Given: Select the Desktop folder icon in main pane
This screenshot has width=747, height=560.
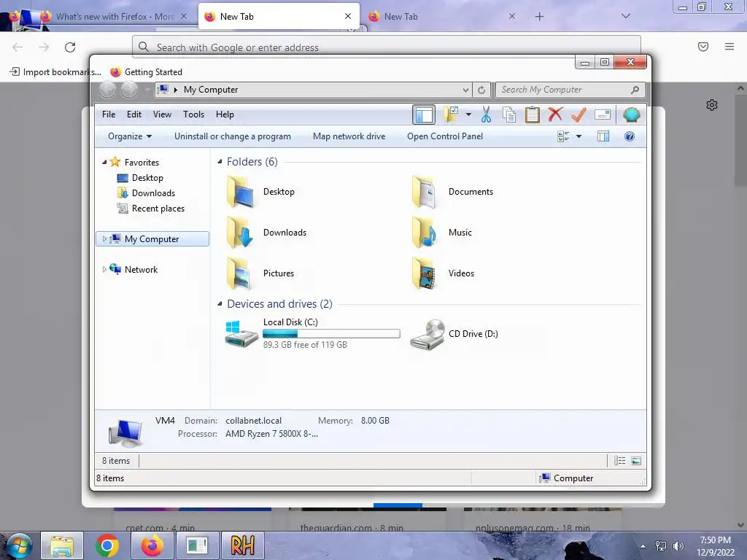Looking at the screenshot, I should (x=241, y=192).
